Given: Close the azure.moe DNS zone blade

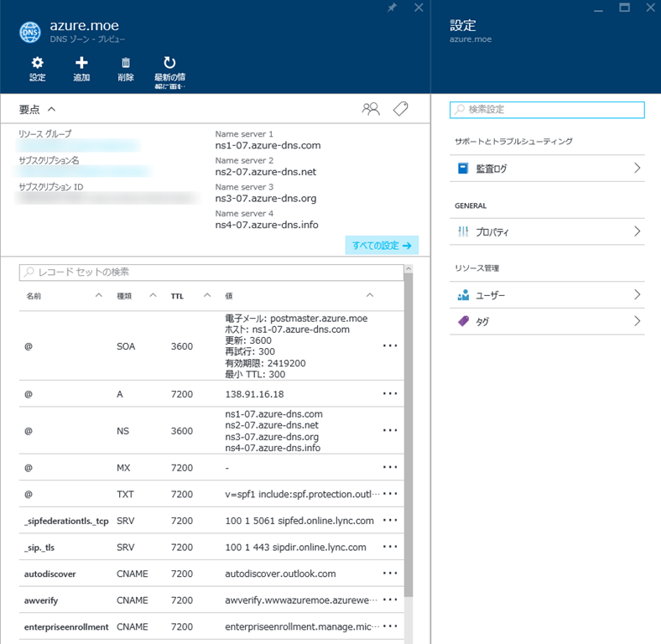Looking at the screenshot, I should pyautogui.click(x=419, y=8).
